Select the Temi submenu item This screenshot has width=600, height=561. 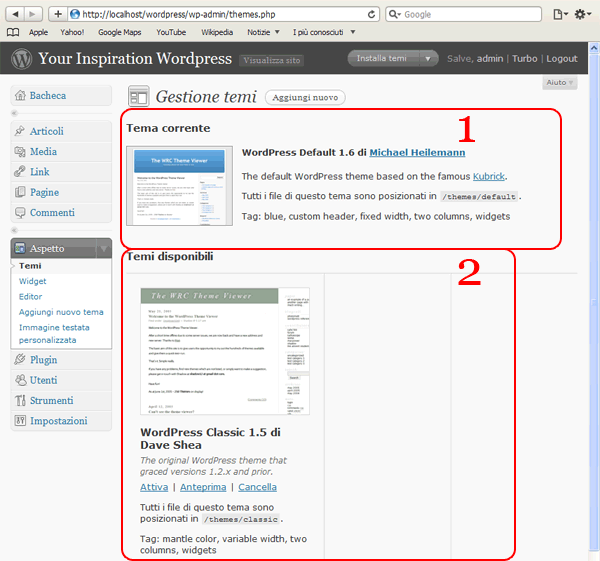(30, 266)
